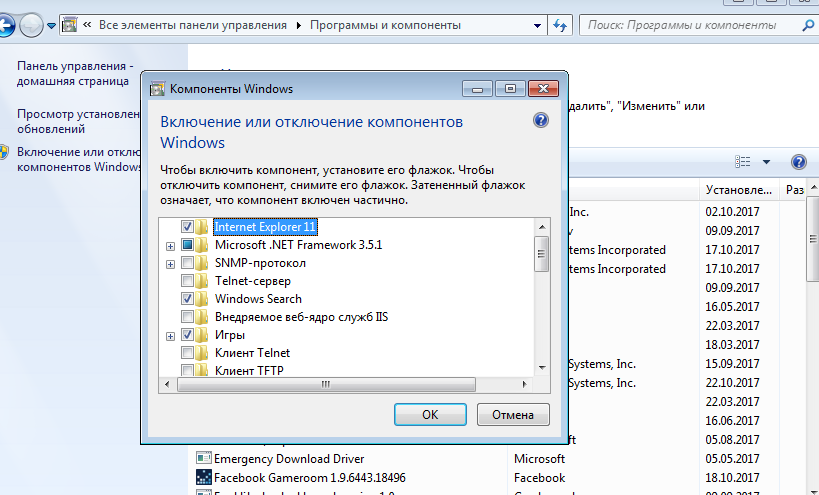
Task: Click the search magnifier icon
Action: [x=808, y=25]
